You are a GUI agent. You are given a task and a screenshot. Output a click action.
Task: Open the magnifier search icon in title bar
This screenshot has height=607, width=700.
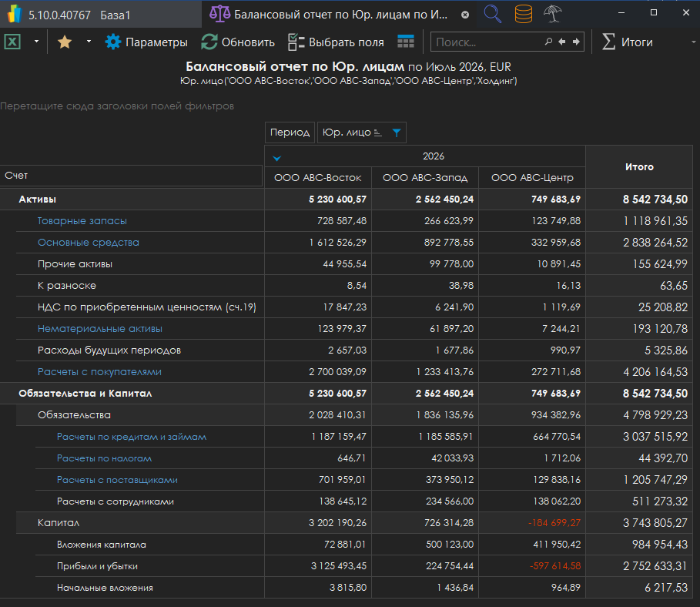[493, 14]
